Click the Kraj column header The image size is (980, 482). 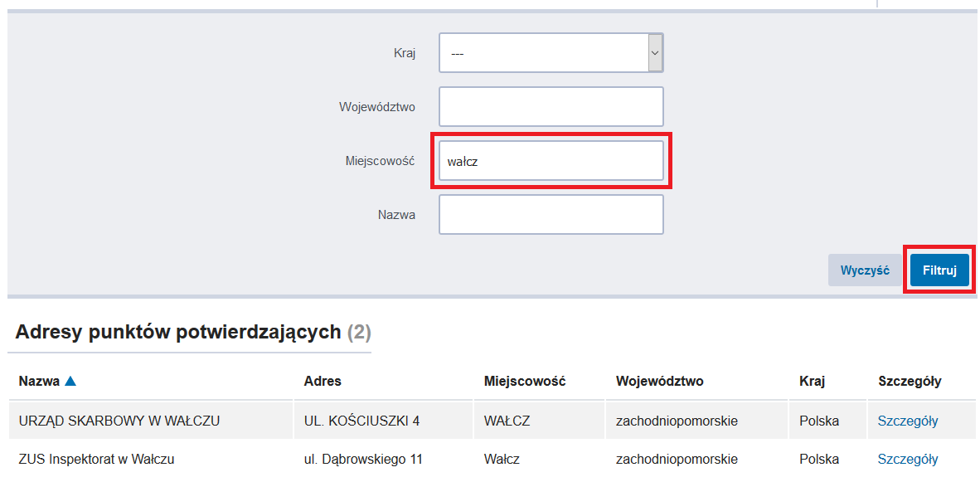[x=812, y=381]
